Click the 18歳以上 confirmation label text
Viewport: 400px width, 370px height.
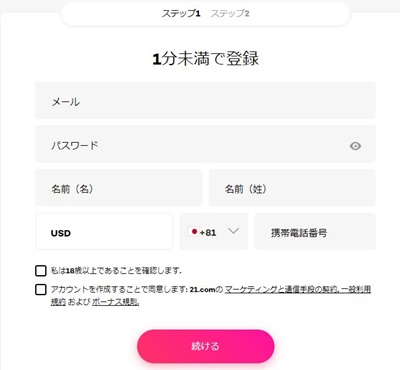coord(116,270)
